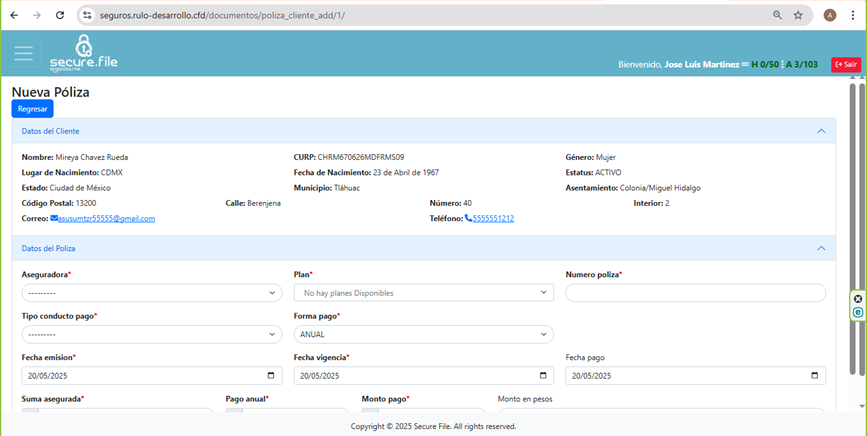Click the browser back arrow
The height and width of the screenshot is (436, 867).
point(13,15)
